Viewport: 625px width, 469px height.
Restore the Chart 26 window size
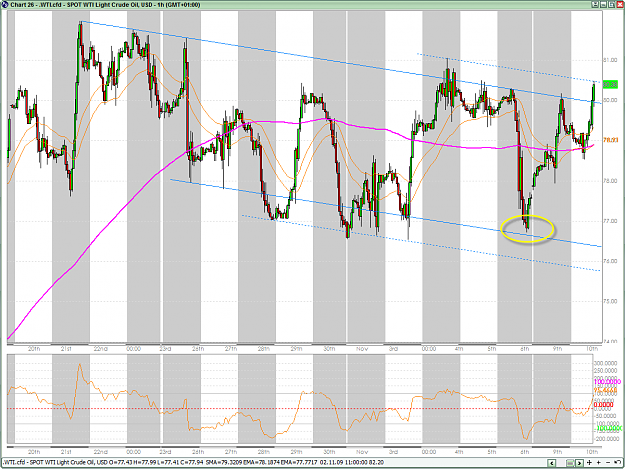click(611, 4)
